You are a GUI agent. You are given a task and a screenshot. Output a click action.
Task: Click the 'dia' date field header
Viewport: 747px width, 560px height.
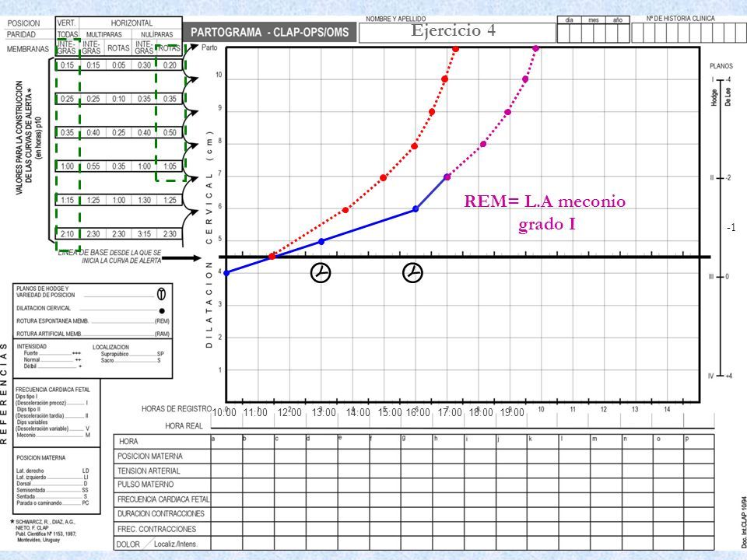click(570, 20)
